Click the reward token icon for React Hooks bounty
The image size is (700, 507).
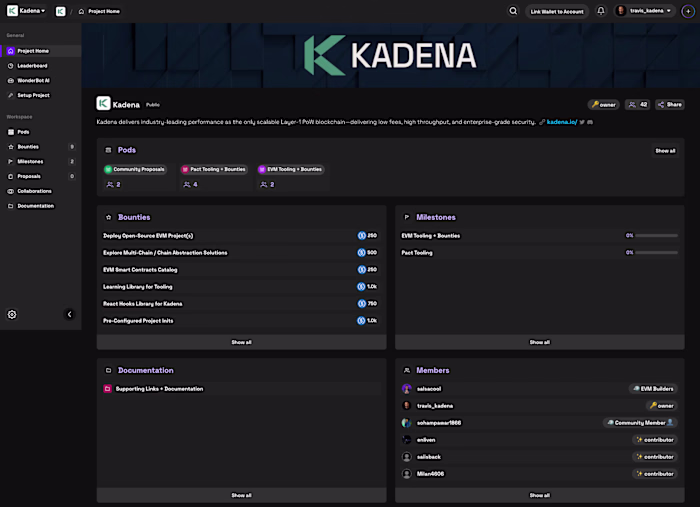[x=361, y=303]
